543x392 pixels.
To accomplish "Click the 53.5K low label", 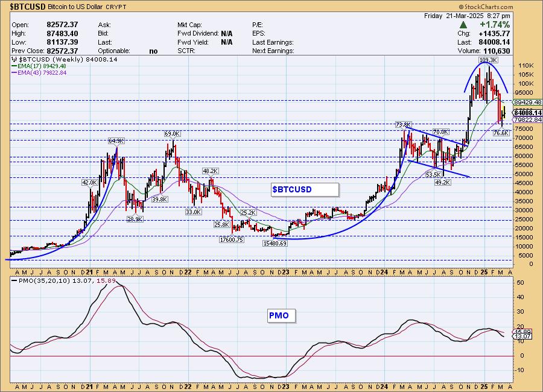I will tap(433, 174).
